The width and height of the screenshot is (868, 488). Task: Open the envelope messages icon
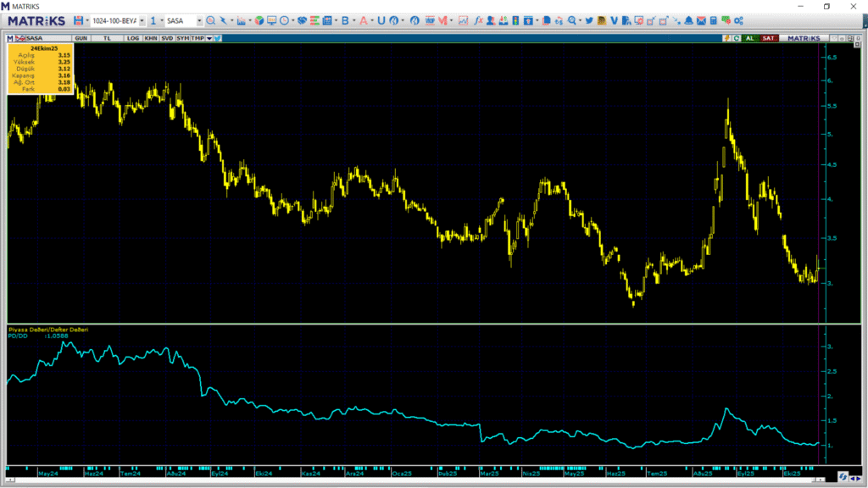pos(701,20)
